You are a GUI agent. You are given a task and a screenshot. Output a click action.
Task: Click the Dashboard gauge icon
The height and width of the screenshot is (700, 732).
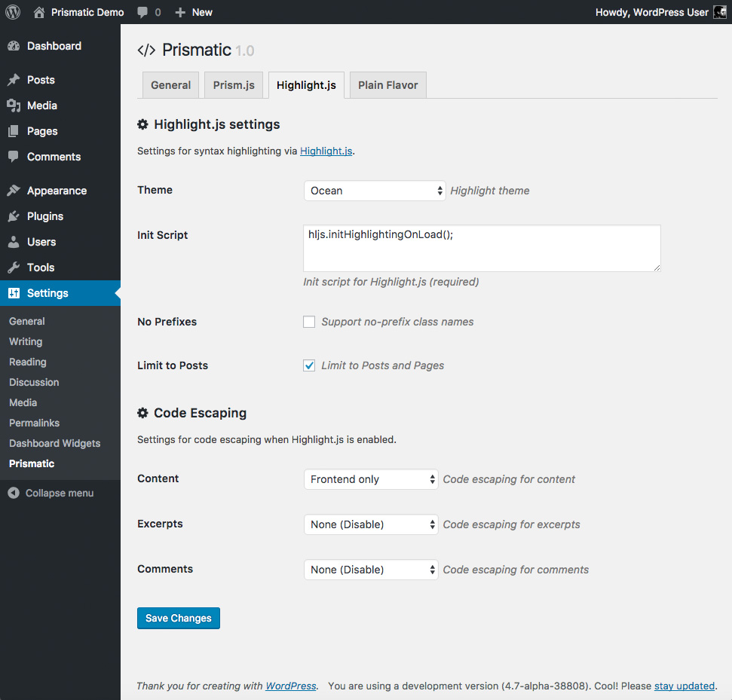14,46
